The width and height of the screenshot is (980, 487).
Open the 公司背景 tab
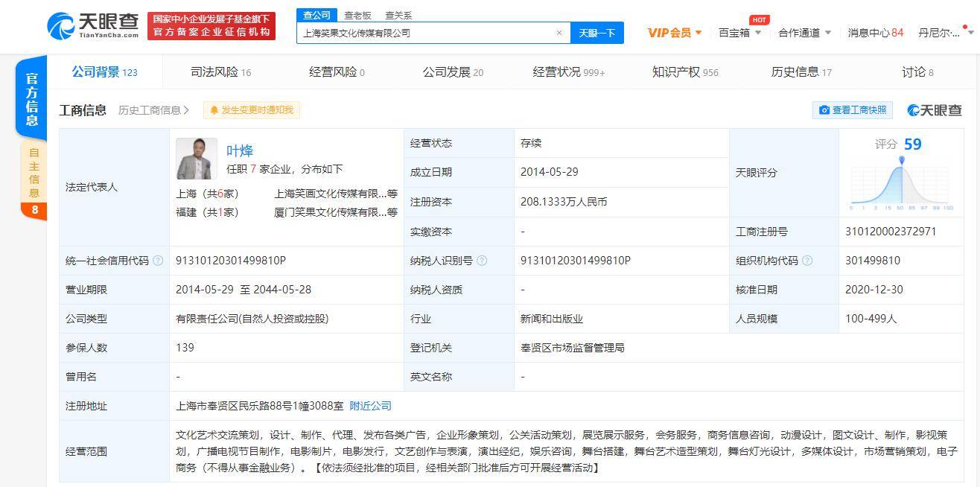tap(104, 72)
